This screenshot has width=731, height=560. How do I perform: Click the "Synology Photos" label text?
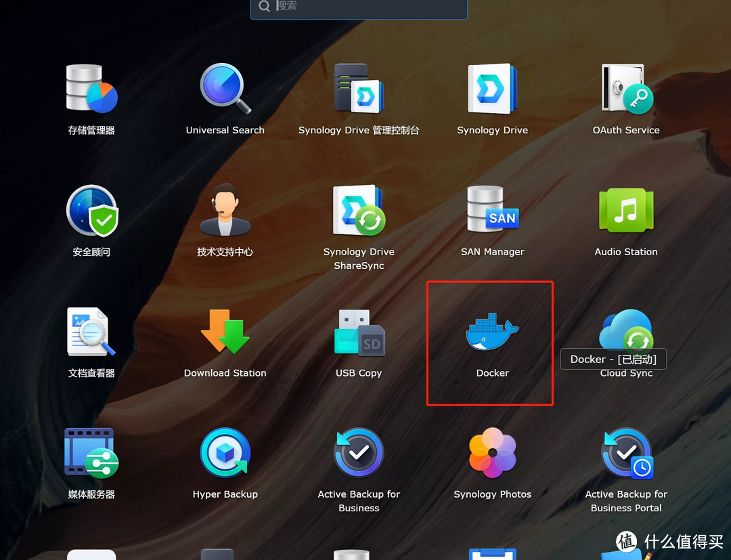[492, 494]
